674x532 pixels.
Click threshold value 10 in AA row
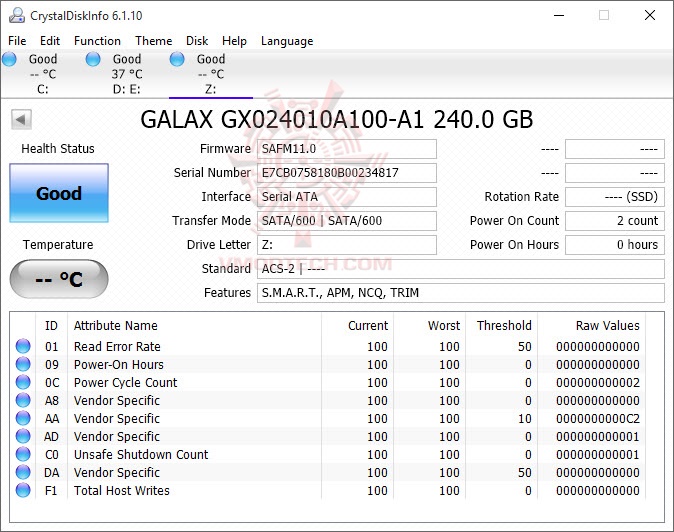524,419
